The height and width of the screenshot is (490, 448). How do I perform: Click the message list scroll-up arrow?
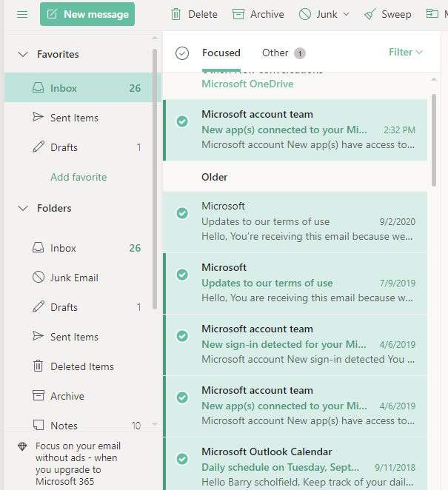(434, 79)
